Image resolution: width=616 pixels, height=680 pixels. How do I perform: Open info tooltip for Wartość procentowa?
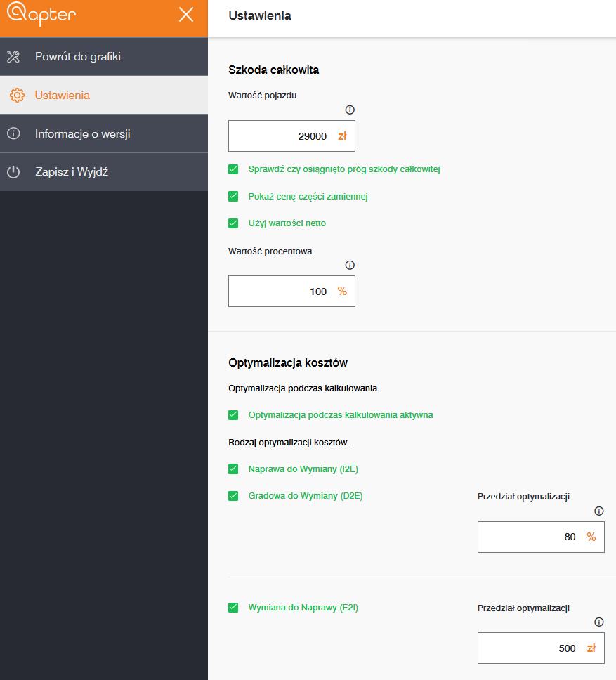pos(350,265)
